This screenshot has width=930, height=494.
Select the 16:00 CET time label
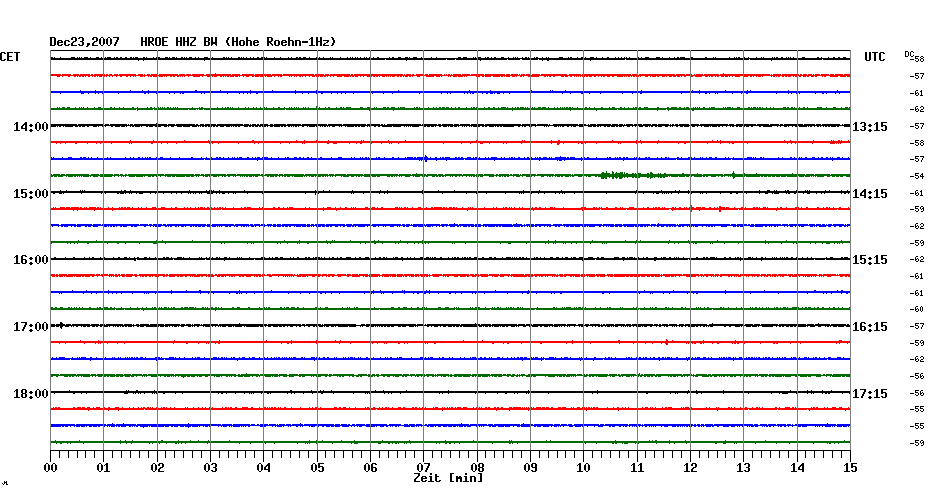(x=31, y=260)
